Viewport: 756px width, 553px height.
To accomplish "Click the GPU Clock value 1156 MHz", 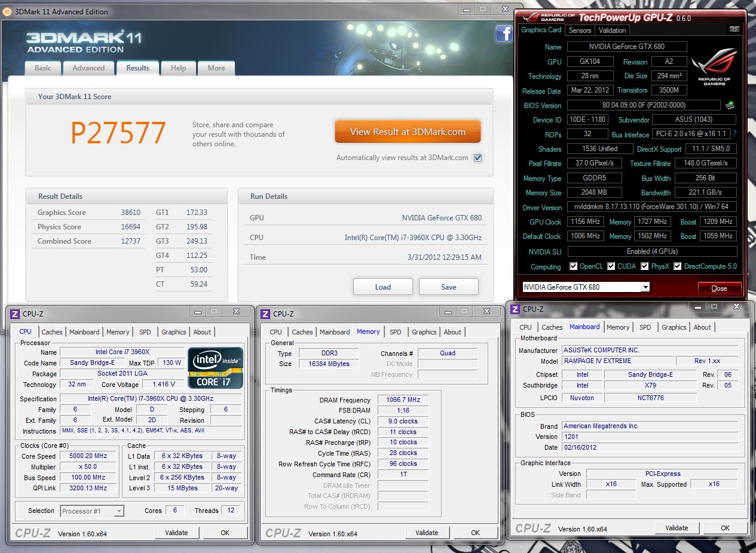I will (x=585, y=222).
